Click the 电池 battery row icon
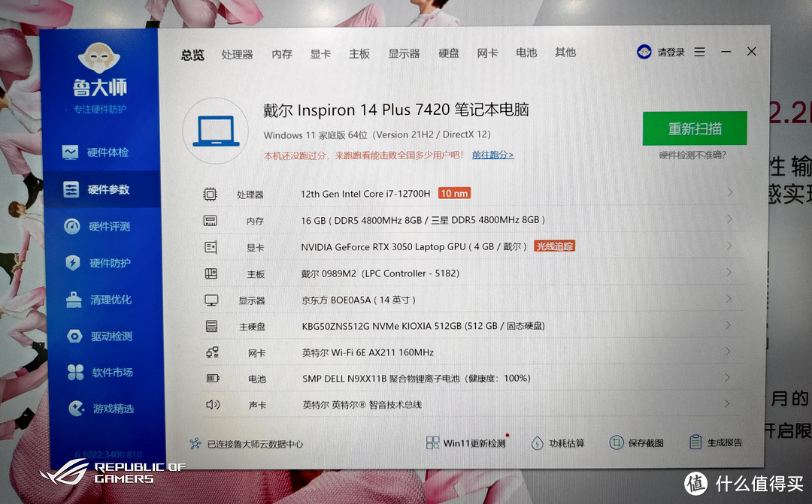The image size is (812, 504). tap(213, 379)
